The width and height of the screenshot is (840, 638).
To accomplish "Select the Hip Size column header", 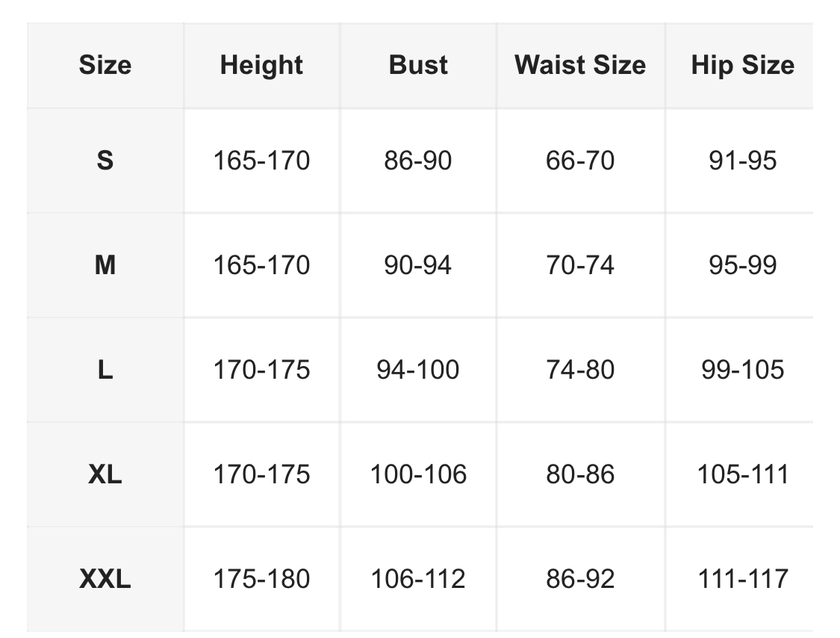I will coord(742,65).
